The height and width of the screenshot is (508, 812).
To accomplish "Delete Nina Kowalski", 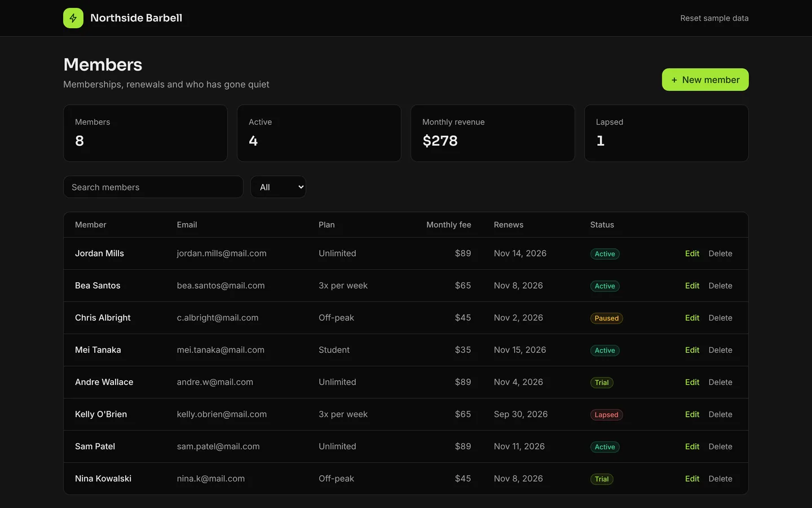I will pyautogui.click(x=720, y=479).
